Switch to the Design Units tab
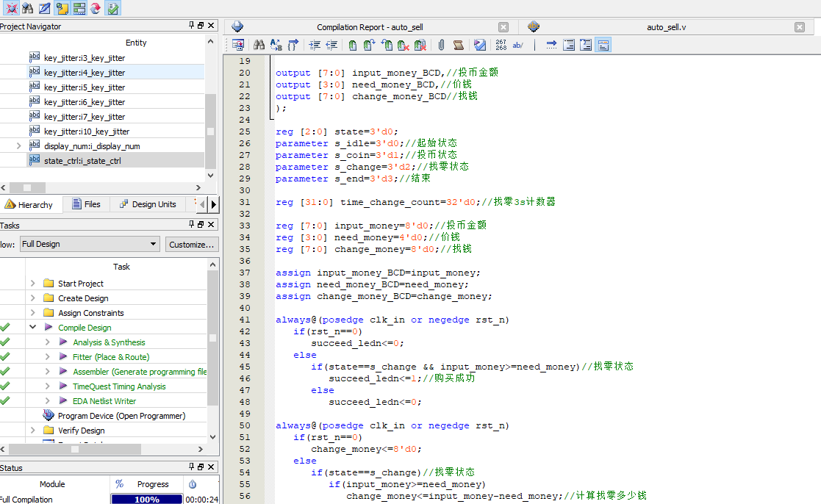 148,204
